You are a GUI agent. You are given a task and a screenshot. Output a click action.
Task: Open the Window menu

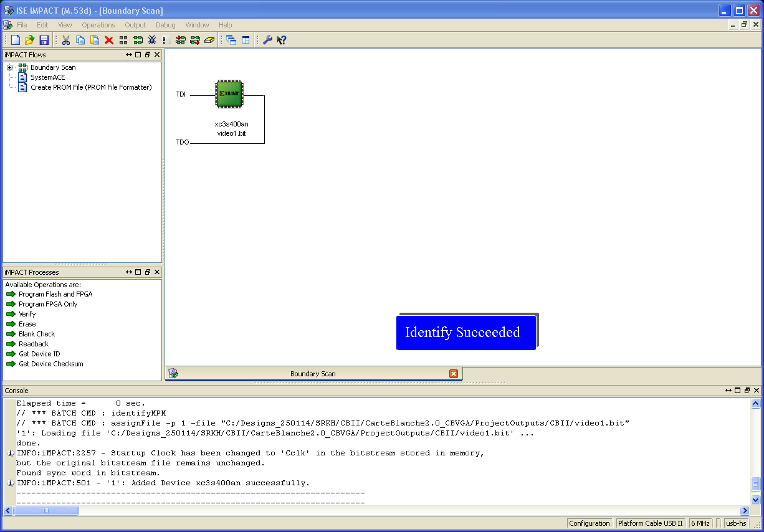pyautogui.click(x=197, y=25)
